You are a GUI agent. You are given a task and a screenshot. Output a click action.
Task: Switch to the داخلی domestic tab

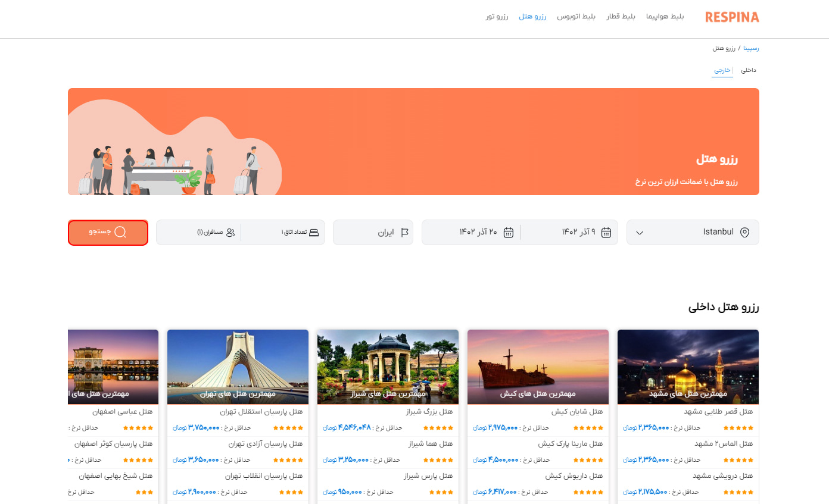point(749,70)
